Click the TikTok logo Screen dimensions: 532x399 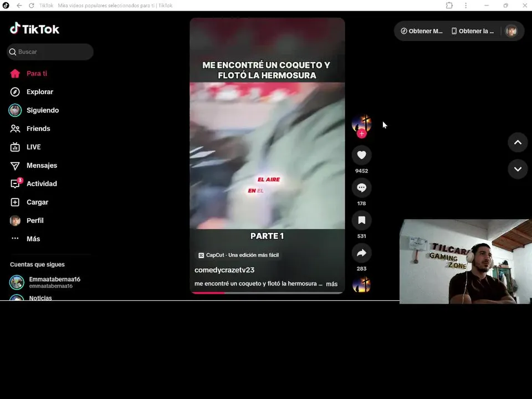[x=34, y=29]
